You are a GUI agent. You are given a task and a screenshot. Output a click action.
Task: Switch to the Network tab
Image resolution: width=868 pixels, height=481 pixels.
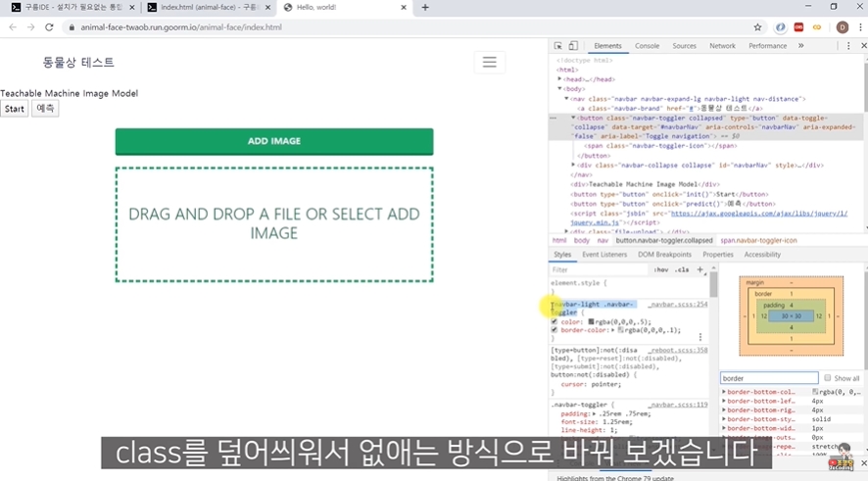[722, 46]
